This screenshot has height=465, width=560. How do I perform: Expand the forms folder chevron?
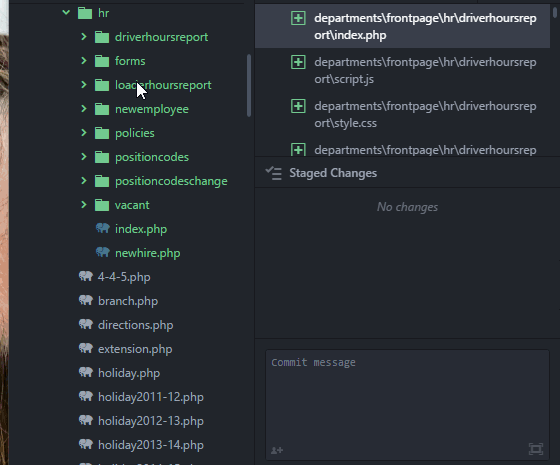84,61
